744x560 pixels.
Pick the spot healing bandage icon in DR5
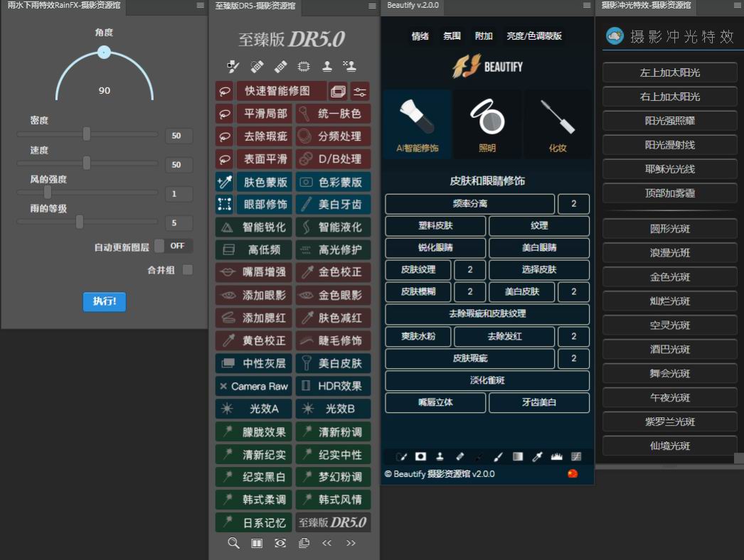(257, 66)
